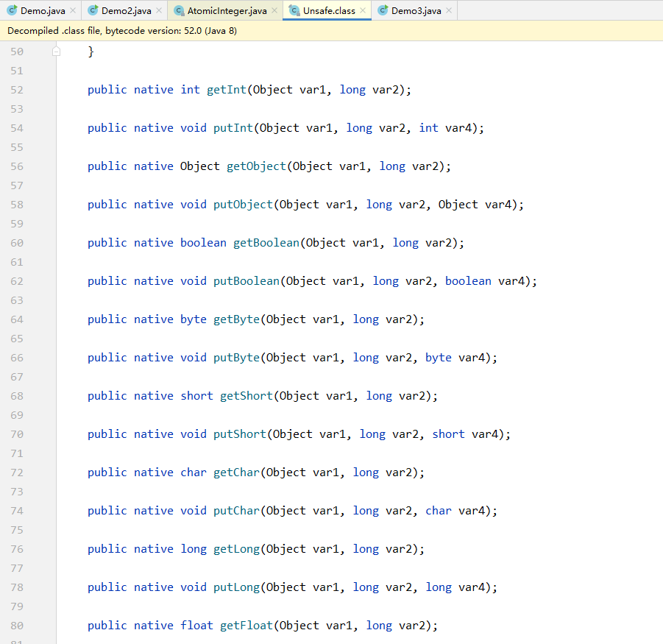Click the int return type on line 52
This screenshot has width=663, height=644.
191,90
